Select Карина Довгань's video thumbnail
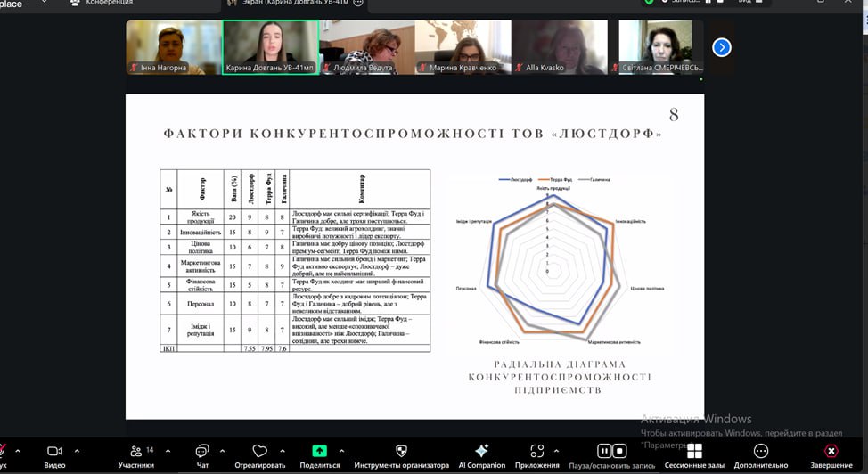The image size is (868, 474). (271, 47)
